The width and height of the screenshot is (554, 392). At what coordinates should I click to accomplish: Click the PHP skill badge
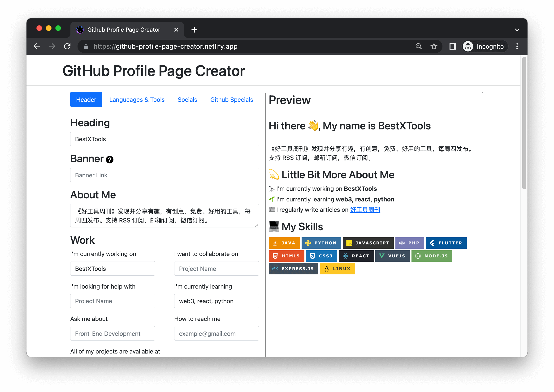[410, 243]
